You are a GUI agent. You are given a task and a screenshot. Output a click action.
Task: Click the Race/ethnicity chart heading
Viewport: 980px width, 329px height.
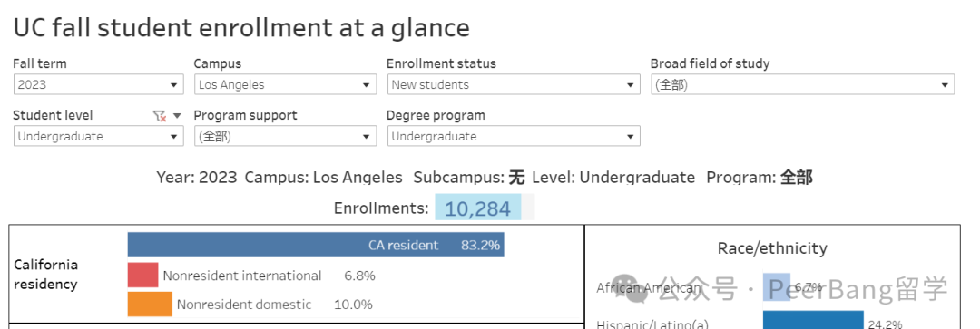772,248
